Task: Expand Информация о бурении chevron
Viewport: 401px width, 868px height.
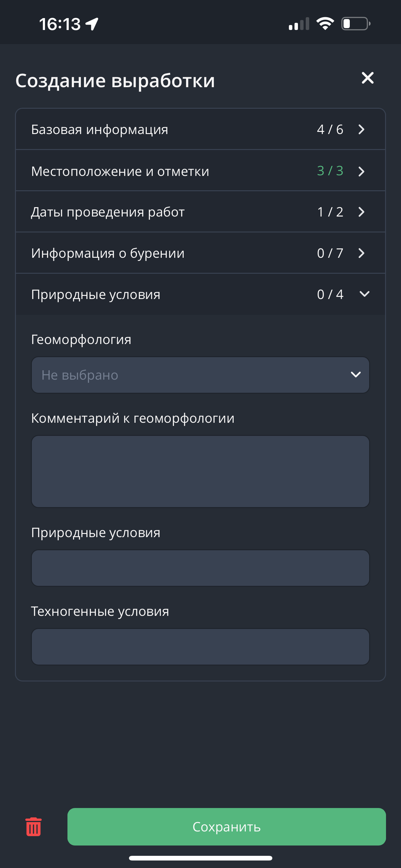Action: pos(361,253)
